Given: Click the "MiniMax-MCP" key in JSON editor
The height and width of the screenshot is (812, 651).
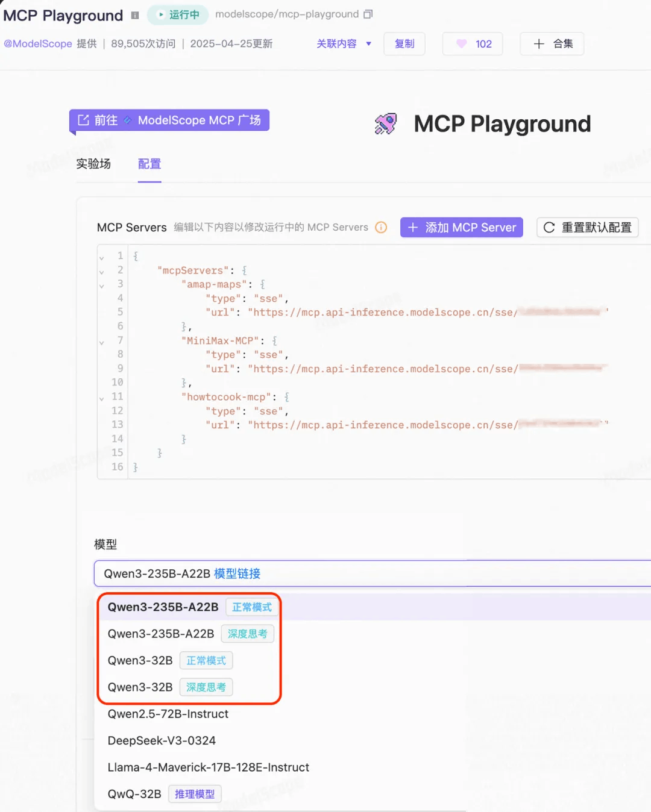Looking at the screenshot, I should pos(220,340).
